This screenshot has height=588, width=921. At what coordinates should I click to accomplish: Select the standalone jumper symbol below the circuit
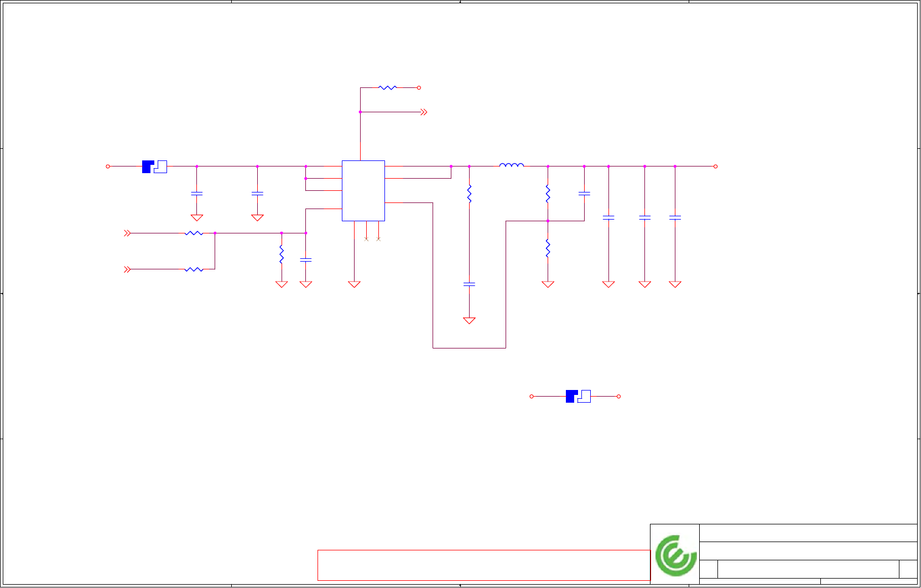pos(578,396)
